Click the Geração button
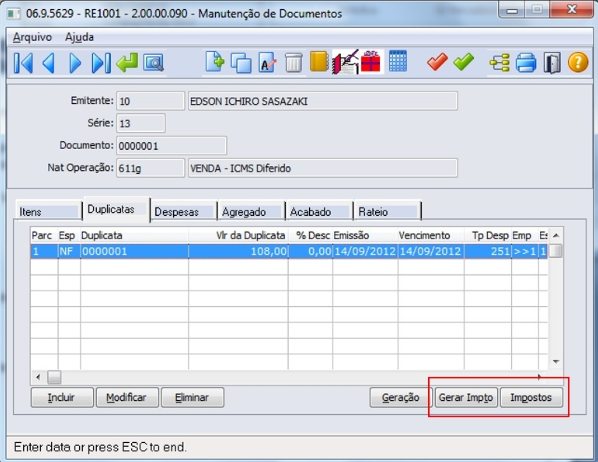Viewport: 598px width, 462px height. point(401,398)
